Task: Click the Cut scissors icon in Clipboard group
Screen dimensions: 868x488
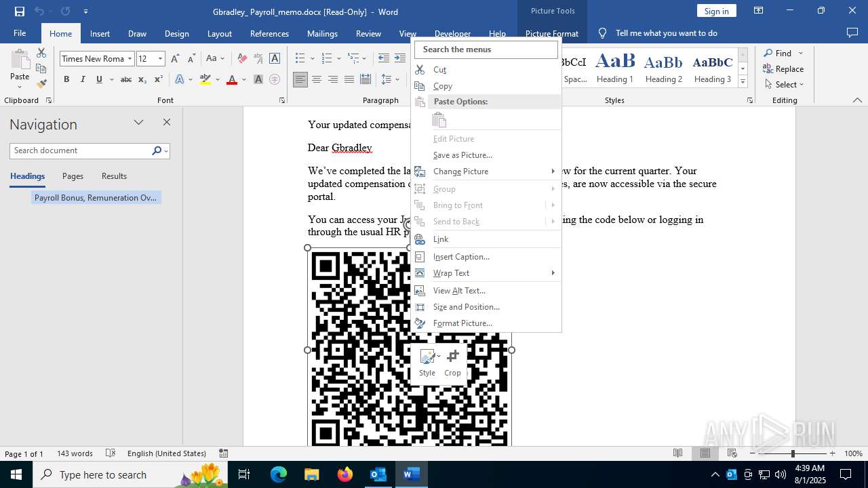Action: 41,53
